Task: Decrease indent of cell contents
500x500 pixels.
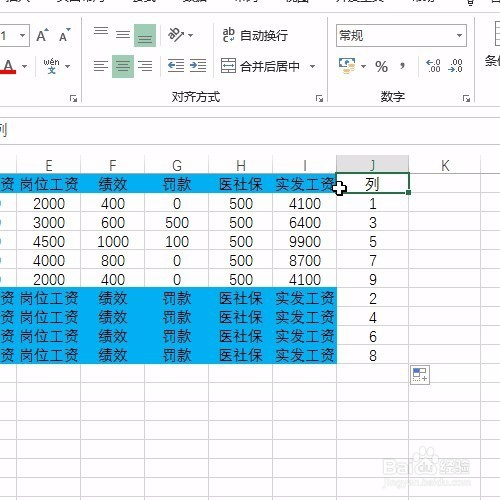Action: (x=176, y=66)
